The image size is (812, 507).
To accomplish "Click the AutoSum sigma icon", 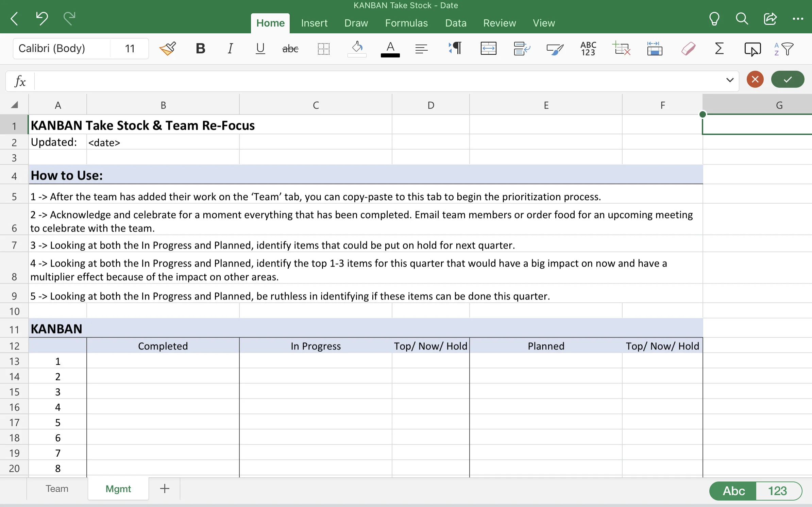I will (719, 49).
